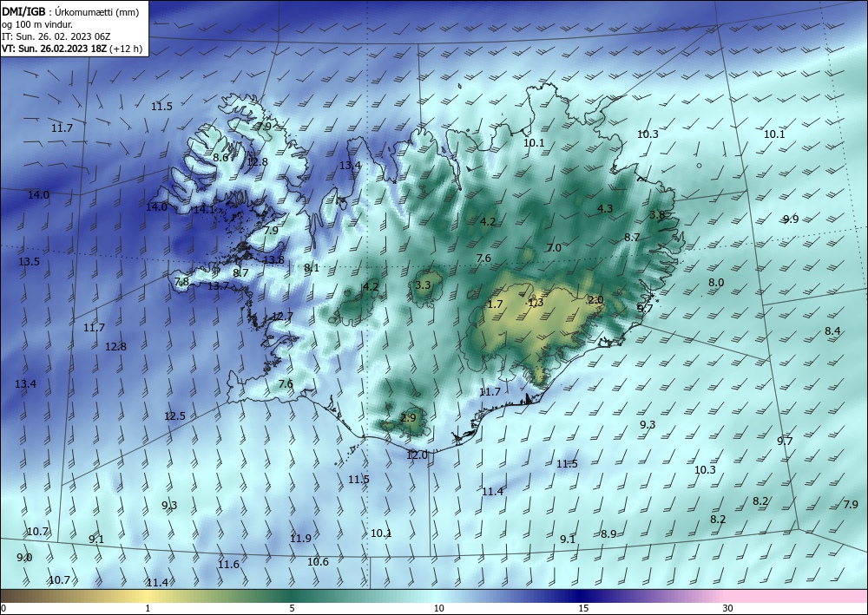This screenshot has height=615, width=868.
Task: Click the value 3.3 on the map
Action: [x=423, y=285]
